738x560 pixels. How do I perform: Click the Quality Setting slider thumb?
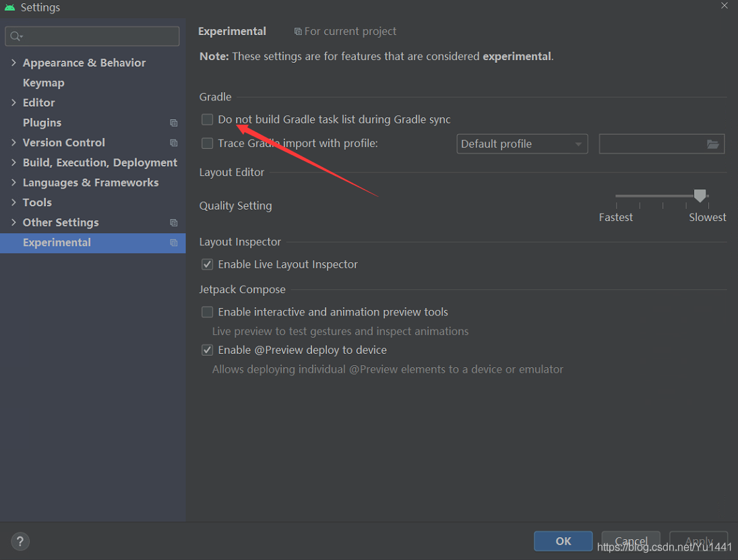(700, 195)
